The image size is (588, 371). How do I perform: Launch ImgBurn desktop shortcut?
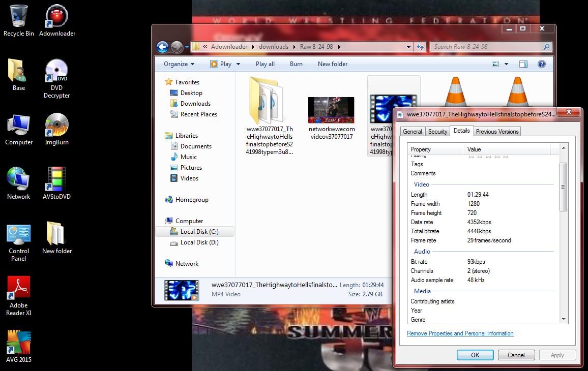(56, 129)
